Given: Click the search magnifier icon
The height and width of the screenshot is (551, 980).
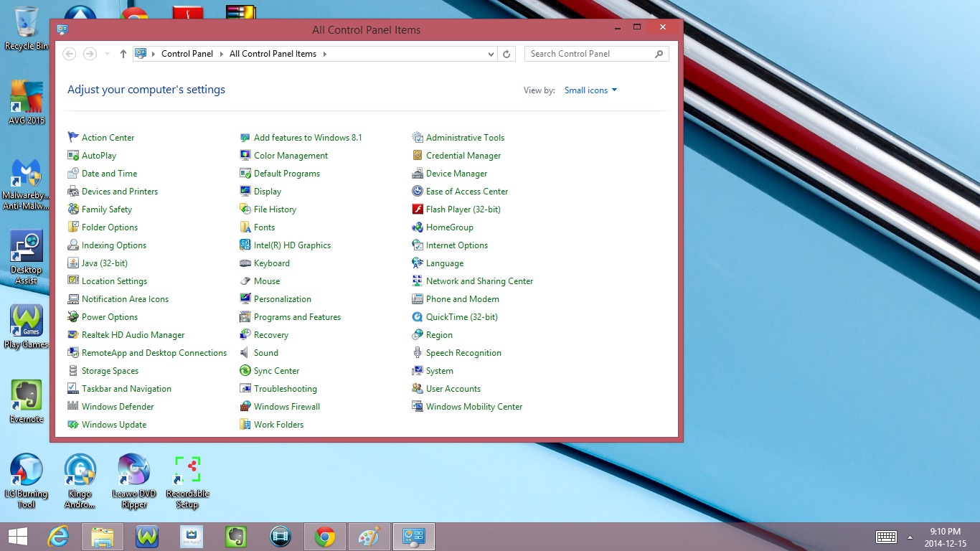Looking at the screenshot, I should 659,54.
